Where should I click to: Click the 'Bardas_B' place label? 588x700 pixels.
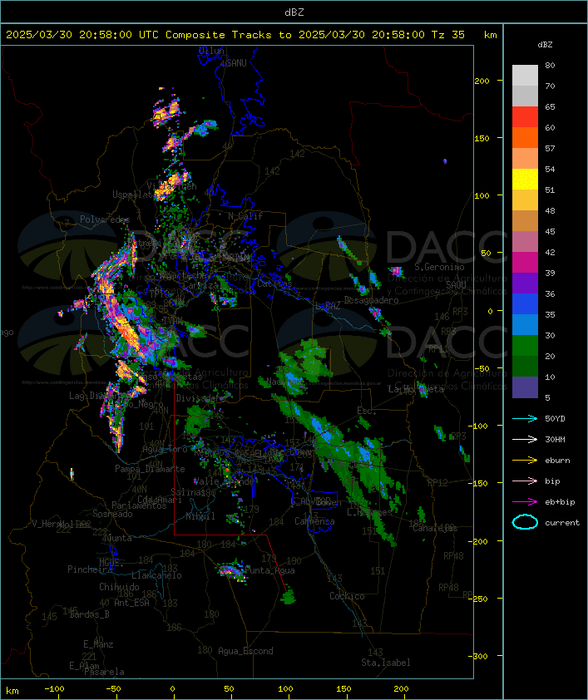pos(89,614)
